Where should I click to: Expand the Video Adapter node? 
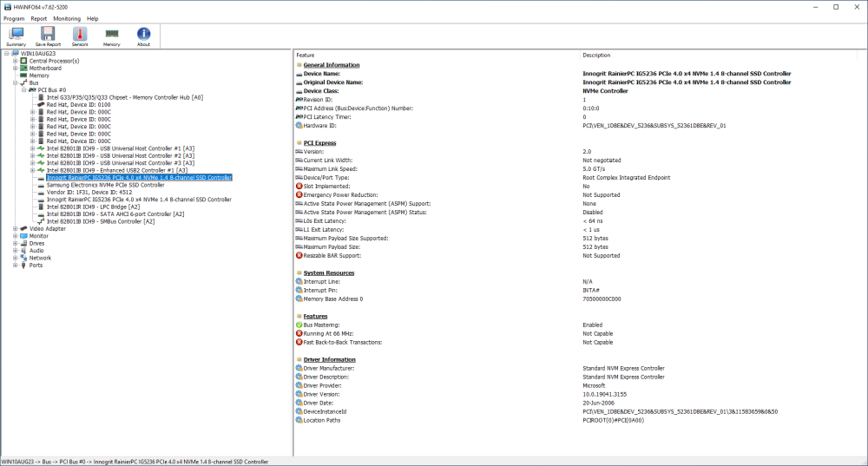(x=16, y=228)
